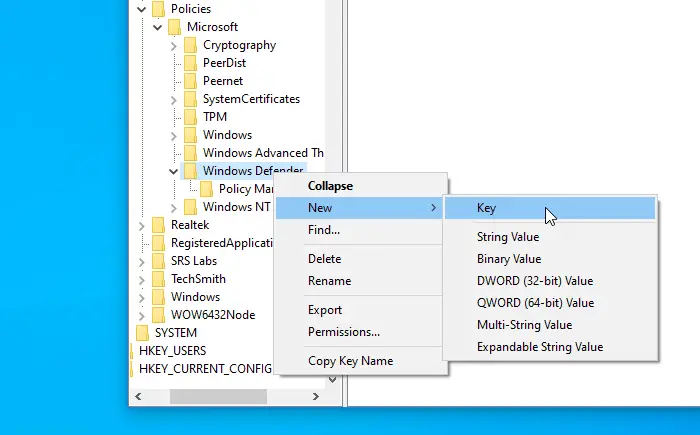700x435 pixels.
Task: Select the Peernet key label
Action: click(x=223, y=81)
